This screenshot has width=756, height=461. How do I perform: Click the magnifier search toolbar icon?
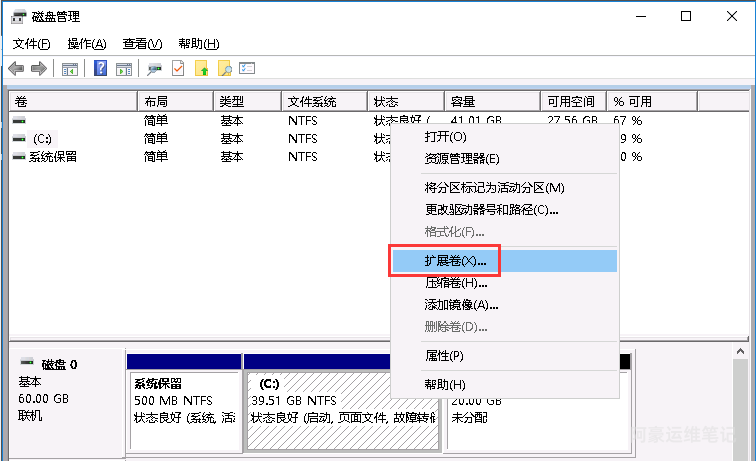(225, 69)
